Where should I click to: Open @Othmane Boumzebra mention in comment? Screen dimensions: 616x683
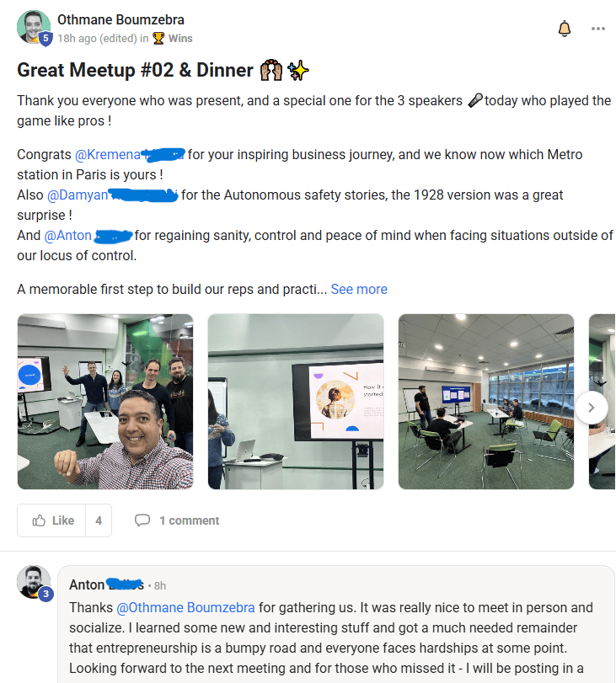click(185, 608)
